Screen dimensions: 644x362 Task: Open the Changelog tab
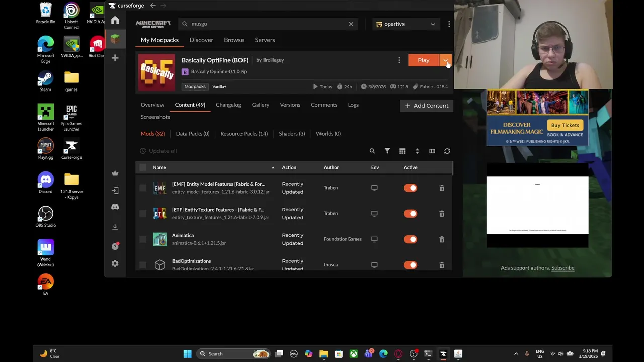click(x=228, y=105)
